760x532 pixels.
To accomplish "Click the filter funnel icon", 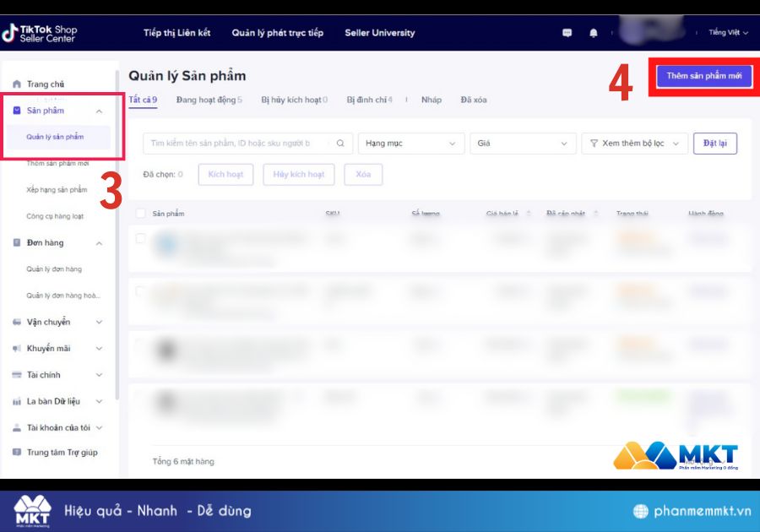I will tap(594, 144).
